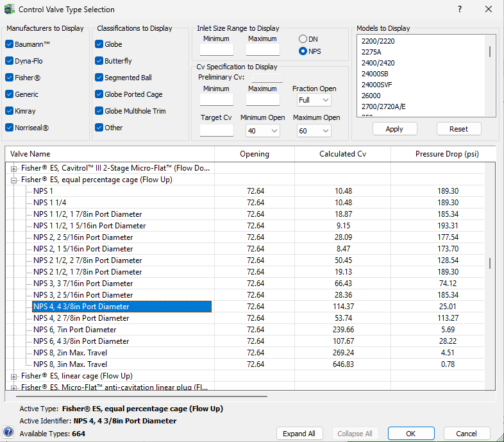504x442 pixels.
Task: Uncheck the Globe classification checkbox
Action: pos(99,44)
